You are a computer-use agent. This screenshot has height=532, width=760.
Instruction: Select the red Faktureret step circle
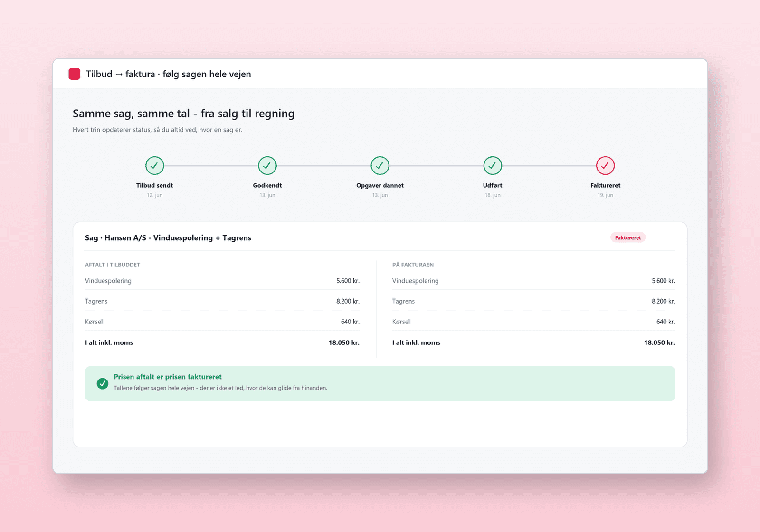click(x=605, y=165)
